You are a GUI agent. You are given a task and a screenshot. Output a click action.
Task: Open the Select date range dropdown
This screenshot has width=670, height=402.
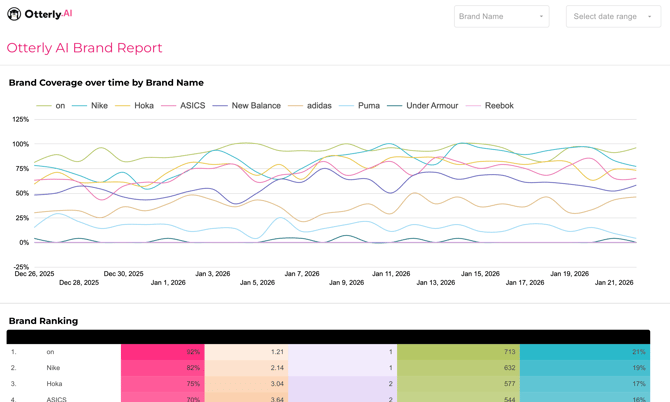pos(612,16)
